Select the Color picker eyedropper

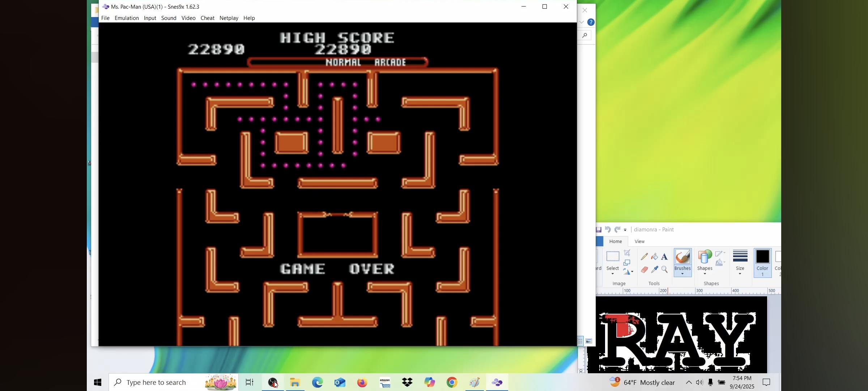(655, 269)
